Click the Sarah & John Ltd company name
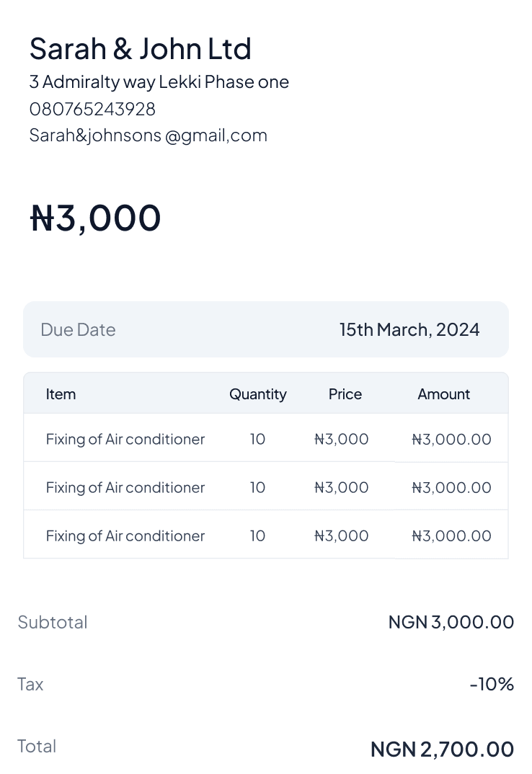The width and height of the screenshot is (532, 774). pos(140,49)
